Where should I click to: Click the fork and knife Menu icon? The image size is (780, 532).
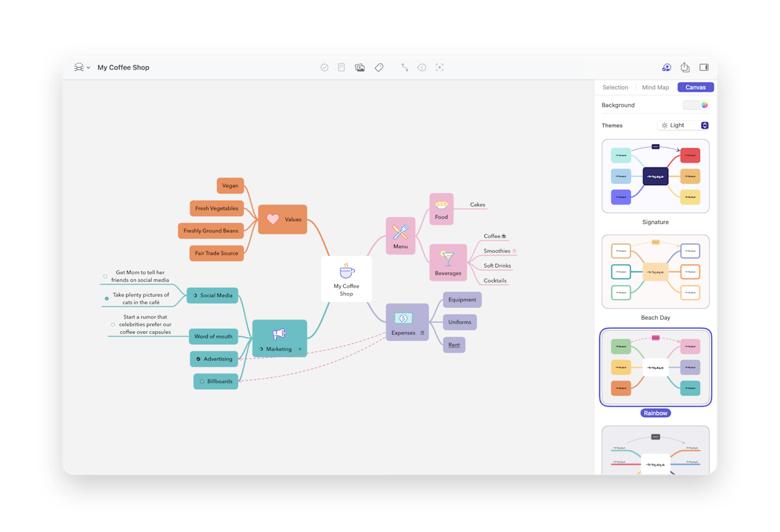(x=400, y=232)
